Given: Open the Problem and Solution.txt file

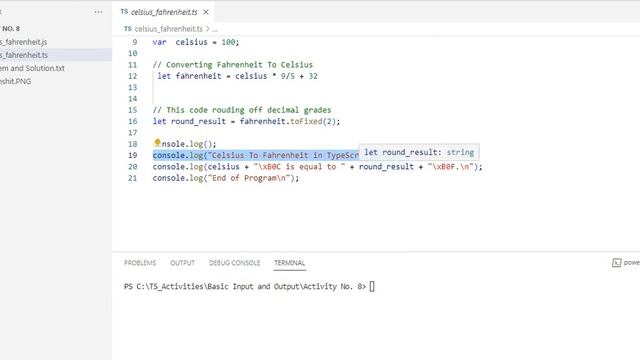Looking at the screenshot, I should [x=32, y=68].
